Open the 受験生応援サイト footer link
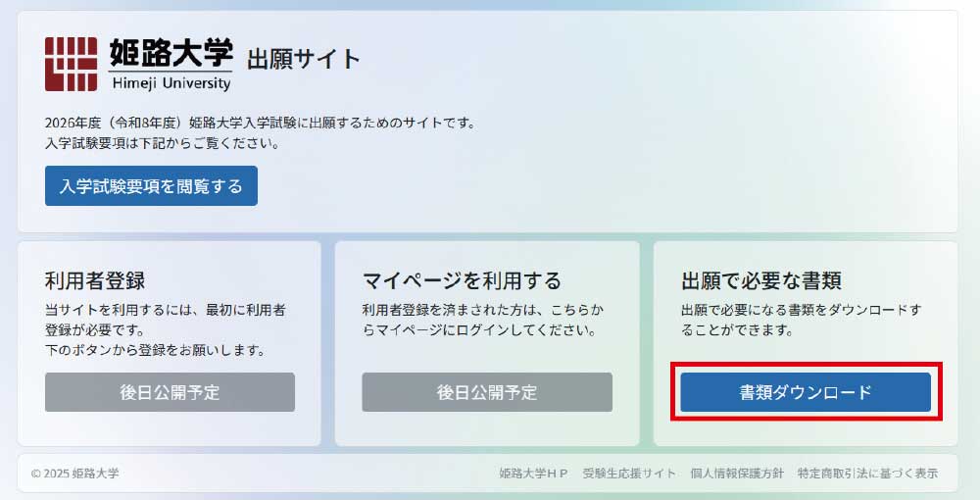This screenshot has width=980, height=500. (x=629, y=474)
